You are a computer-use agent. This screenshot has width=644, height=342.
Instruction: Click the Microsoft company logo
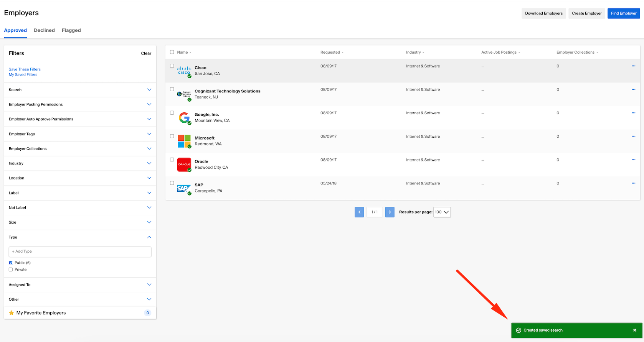184,141
